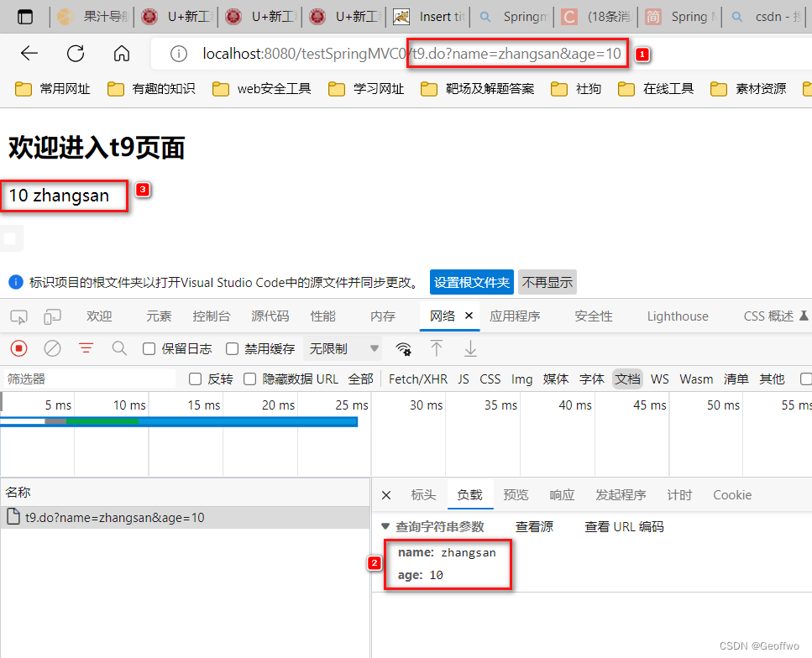Import HAR file using the up-arrow icon

[x=437, y=348]
